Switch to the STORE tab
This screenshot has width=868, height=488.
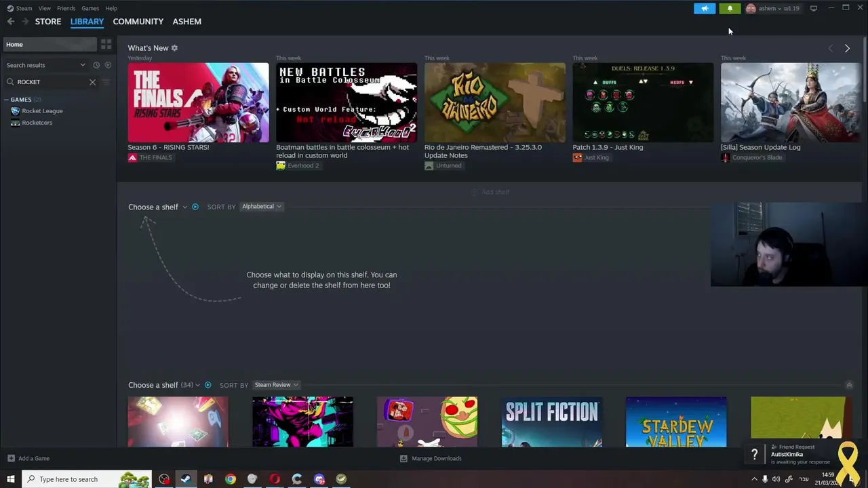click(x=48, y=22)
